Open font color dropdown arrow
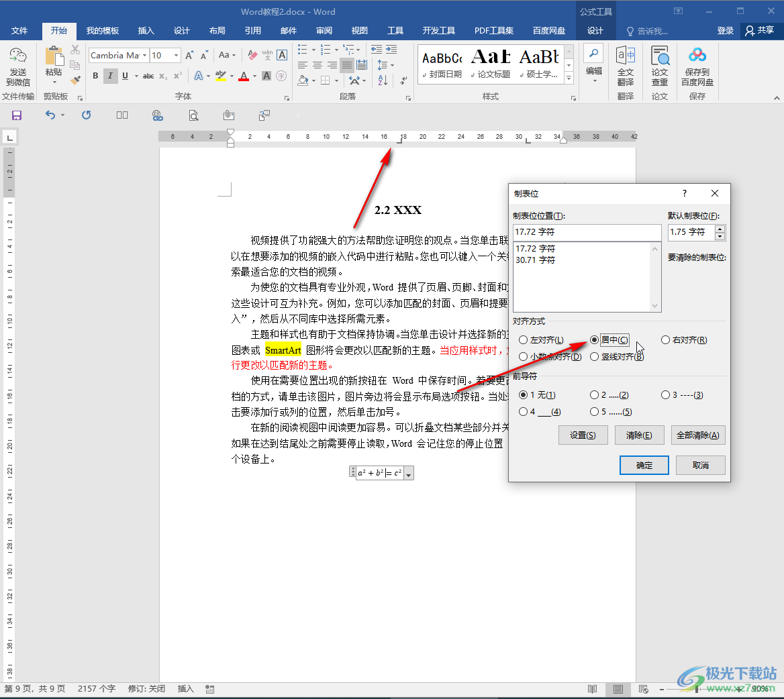Viewport: 784px width, 699px height. [254, 76]
